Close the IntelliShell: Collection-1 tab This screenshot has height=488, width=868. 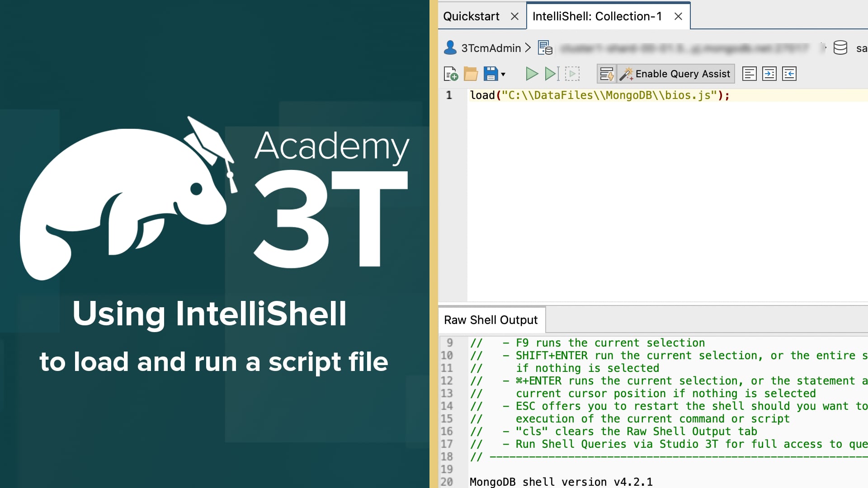click(678, 16)
